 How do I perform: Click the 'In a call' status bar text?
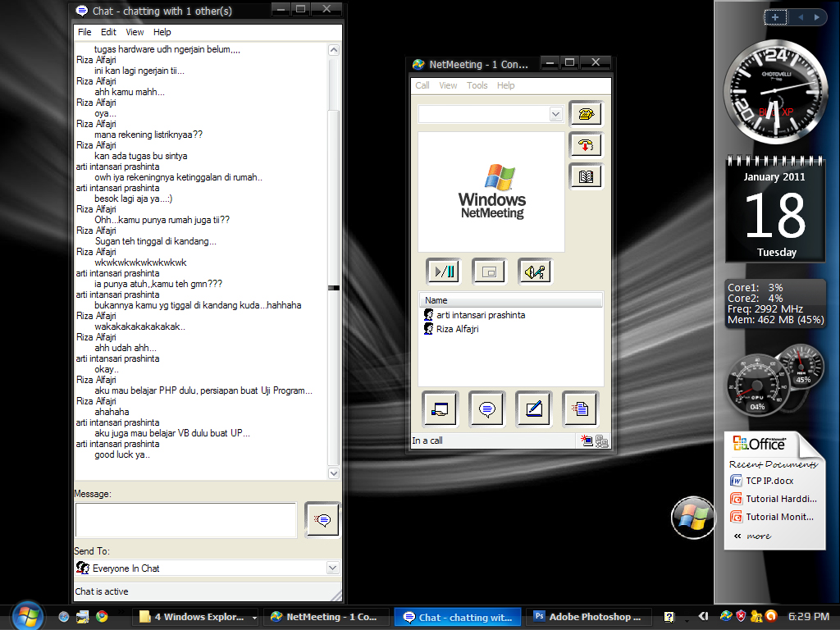coord(427,441)
